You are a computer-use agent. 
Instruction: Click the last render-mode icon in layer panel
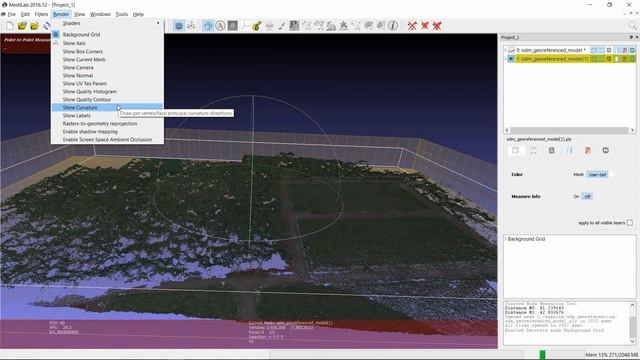coord(606,151)
